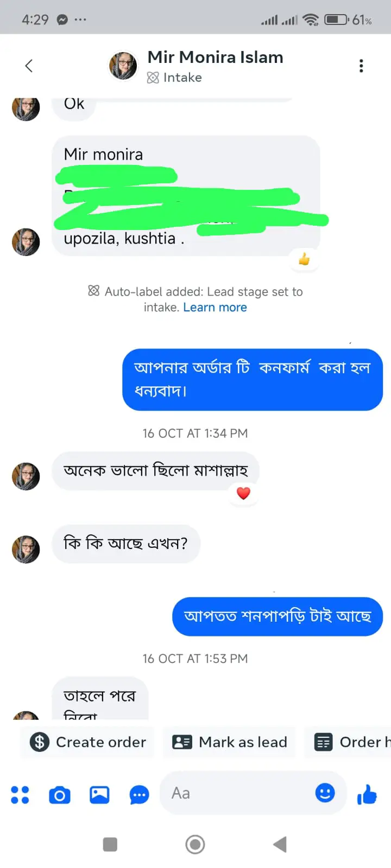Open the four-dot more actions menu
The height and width of the screenshot is (868, 391).
(x=20, y=795)
